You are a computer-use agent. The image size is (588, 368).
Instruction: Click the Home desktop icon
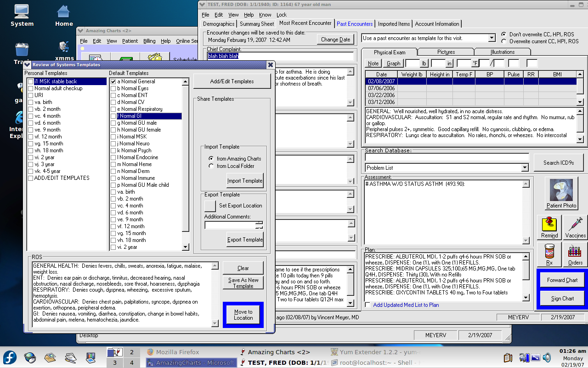pos(64,12)
